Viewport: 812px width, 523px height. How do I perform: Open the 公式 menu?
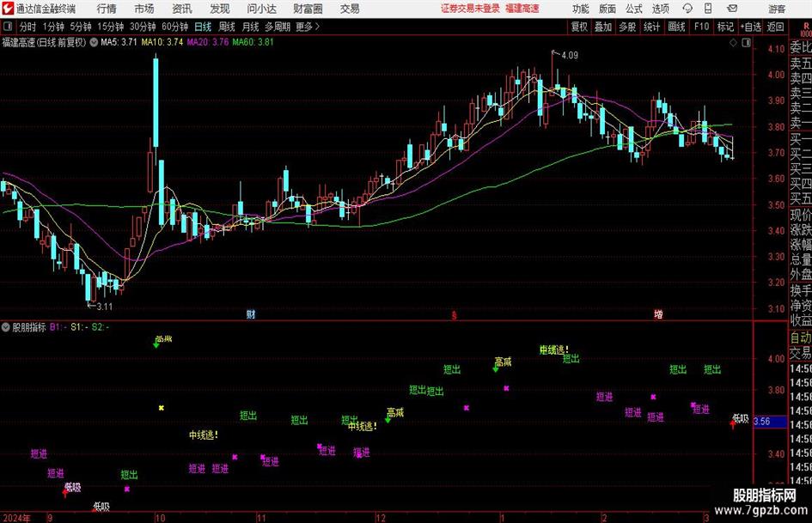(634, 9)
